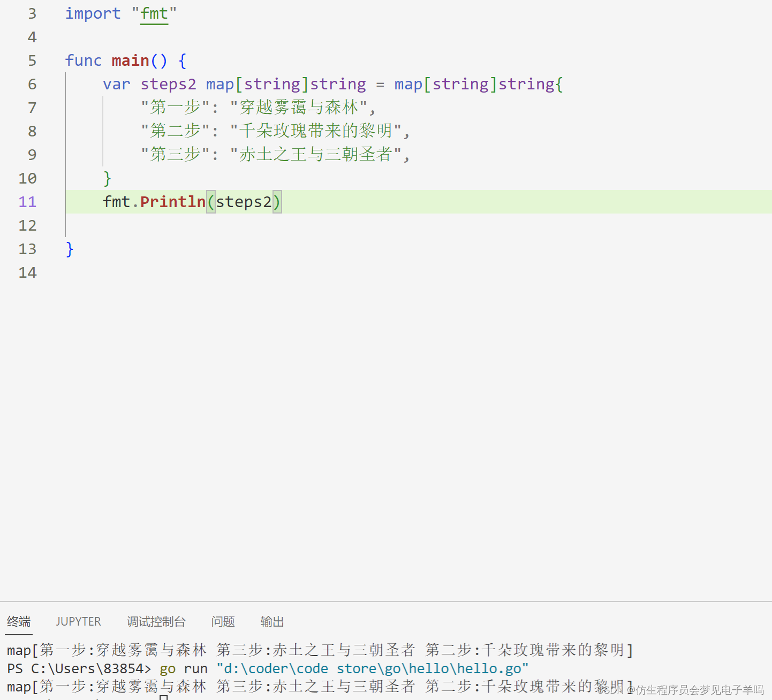Click the Println function call

[x=173, y=202]
